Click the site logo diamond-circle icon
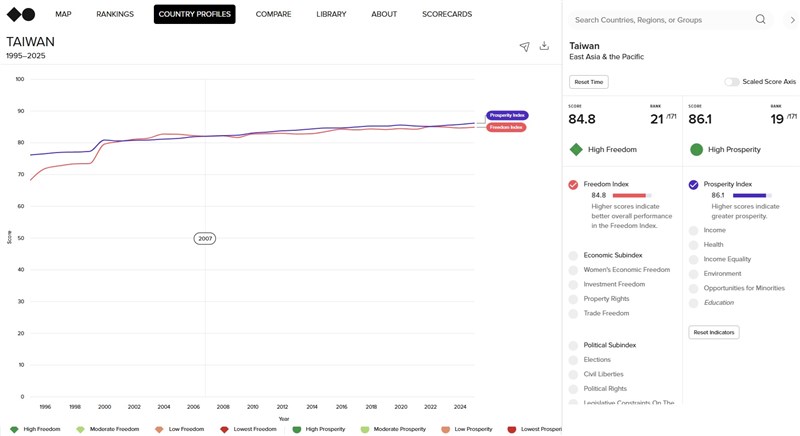 (21, 14)
